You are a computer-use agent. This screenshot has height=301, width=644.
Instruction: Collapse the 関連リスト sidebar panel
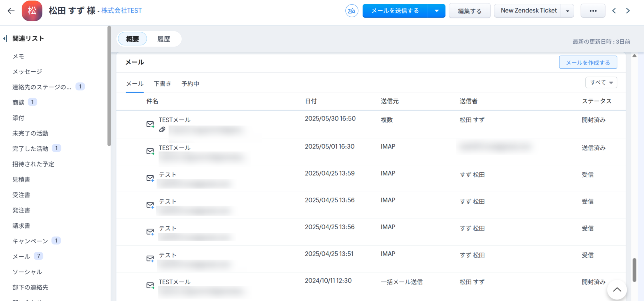tap(5, 39)
